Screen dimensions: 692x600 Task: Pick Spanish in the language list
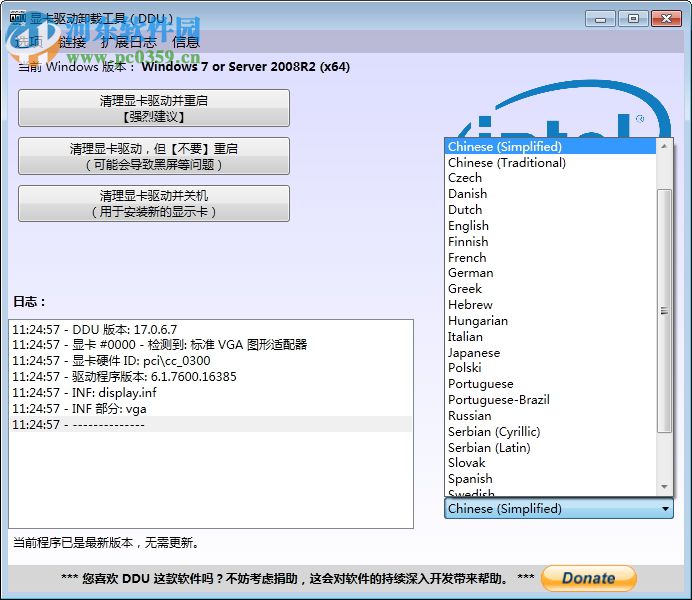tap(550, 479)
